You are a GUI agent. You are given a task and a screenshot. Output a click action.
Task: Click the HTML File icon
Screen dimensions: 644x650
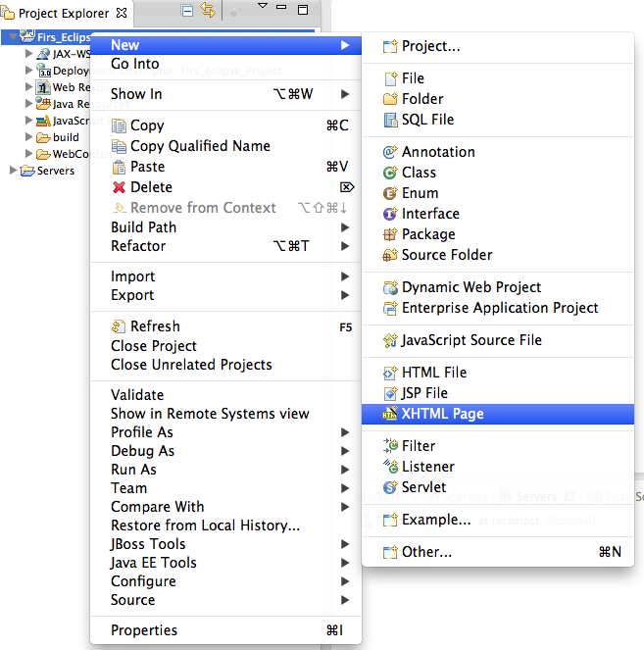[x=390, y=373]
